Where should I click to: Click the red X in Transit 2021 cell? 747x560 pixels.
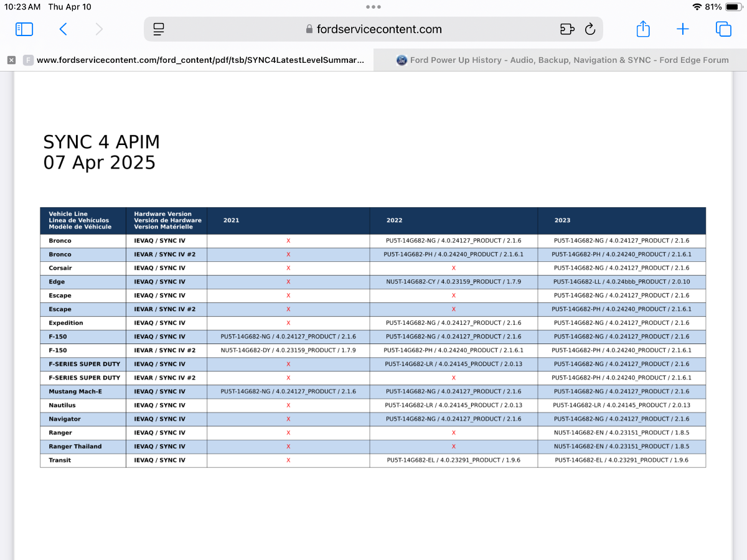[x=288, y=460]
